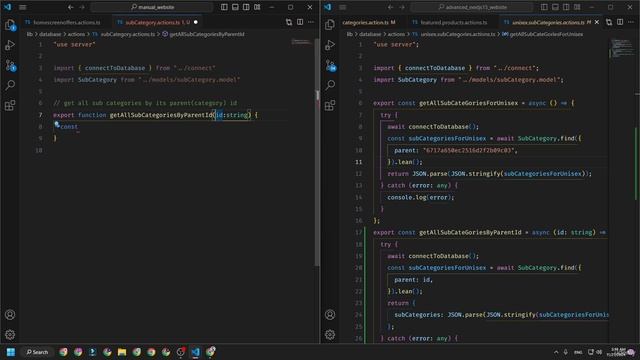Switch to categories.action.ts tab
The height and width of the screenshot is (360, 640).
coord(369,22)
